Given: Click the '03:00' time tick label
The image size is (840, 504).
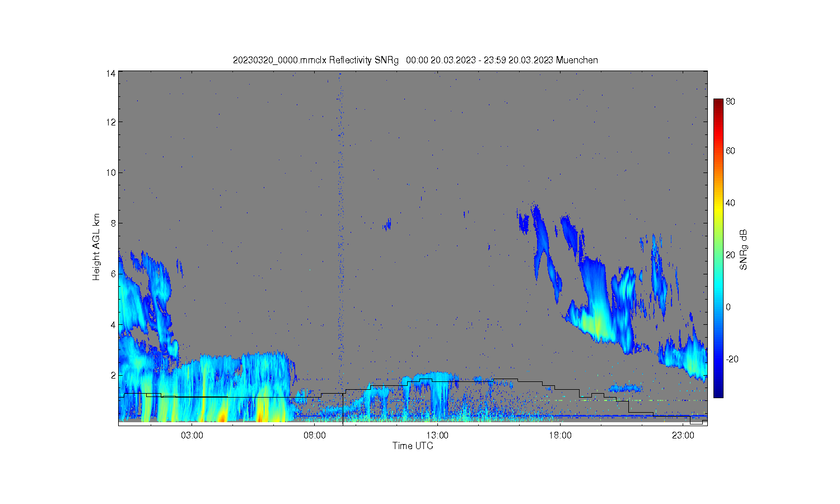Looking at the screenshot, I should 192,436.
